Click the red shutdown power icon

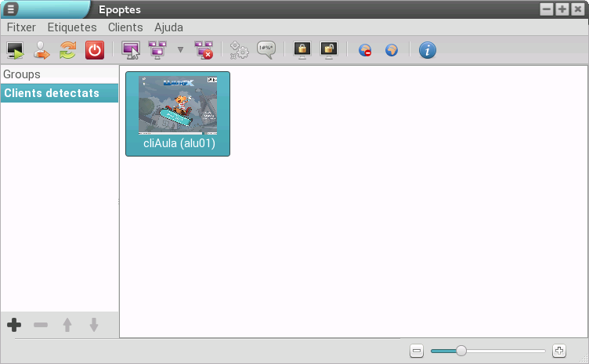(x=95, y=50)
